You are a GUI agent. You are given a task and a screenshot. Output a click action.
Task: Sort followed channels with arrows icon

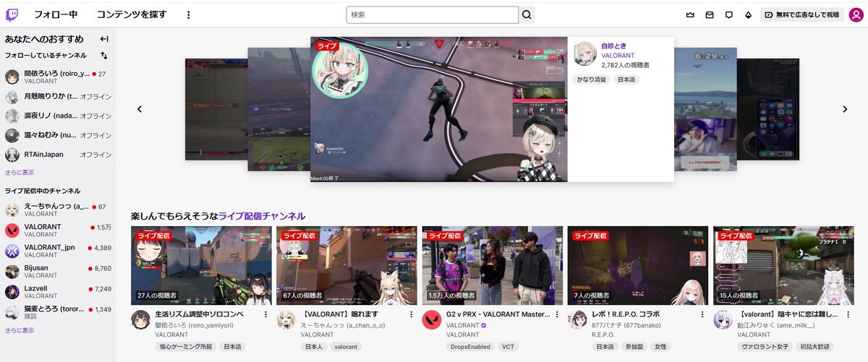(x=104, y=56)
